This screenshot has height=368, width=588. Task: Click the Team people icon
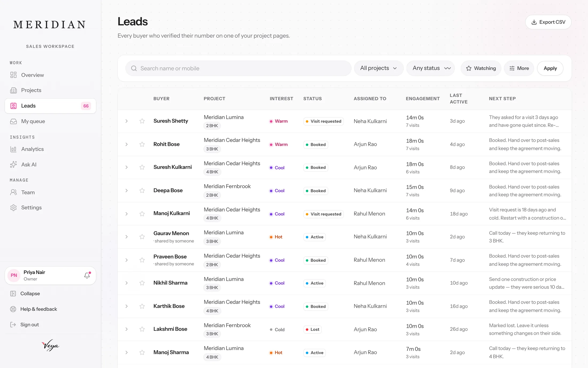[x=13, y=192]
